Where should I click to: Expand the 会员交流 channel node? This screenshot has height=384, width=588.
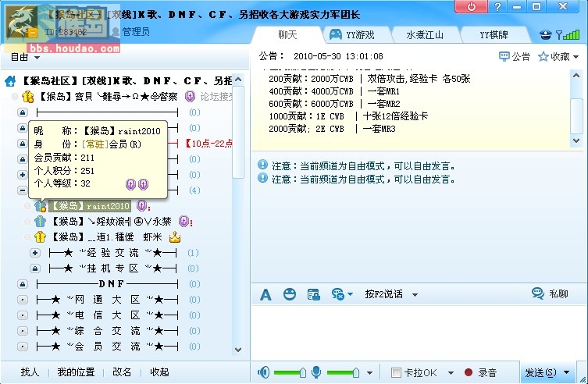pos(23,347)
